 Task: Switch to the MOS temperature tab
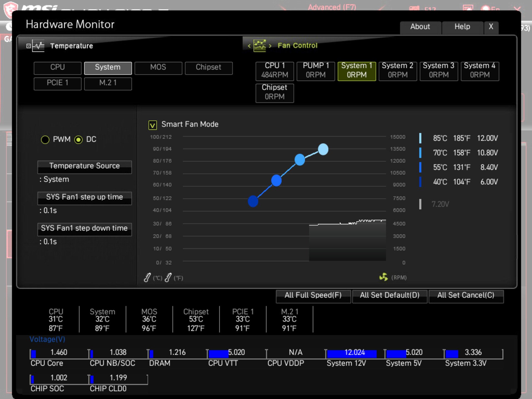158,68
